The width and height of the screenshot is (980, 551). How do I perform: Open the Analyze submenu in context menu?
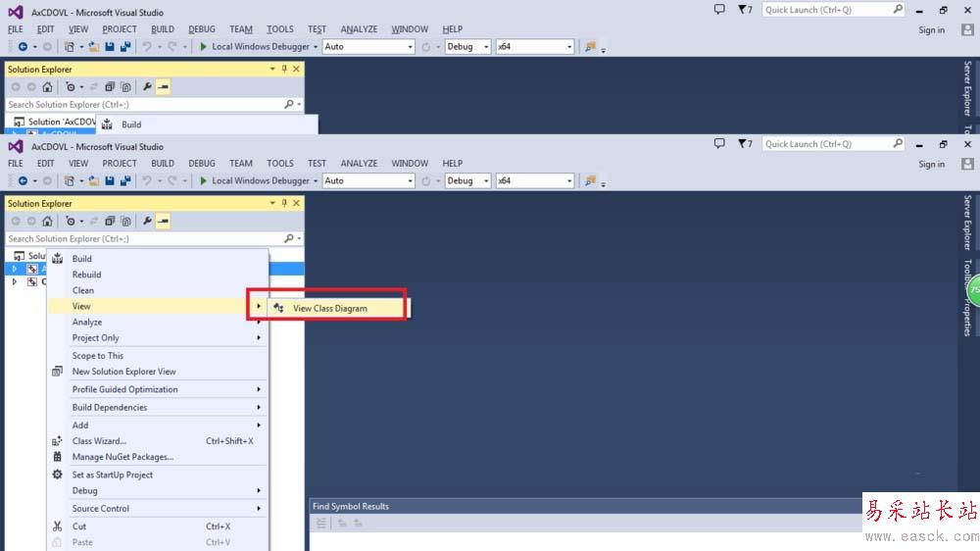tap(87, 323)
